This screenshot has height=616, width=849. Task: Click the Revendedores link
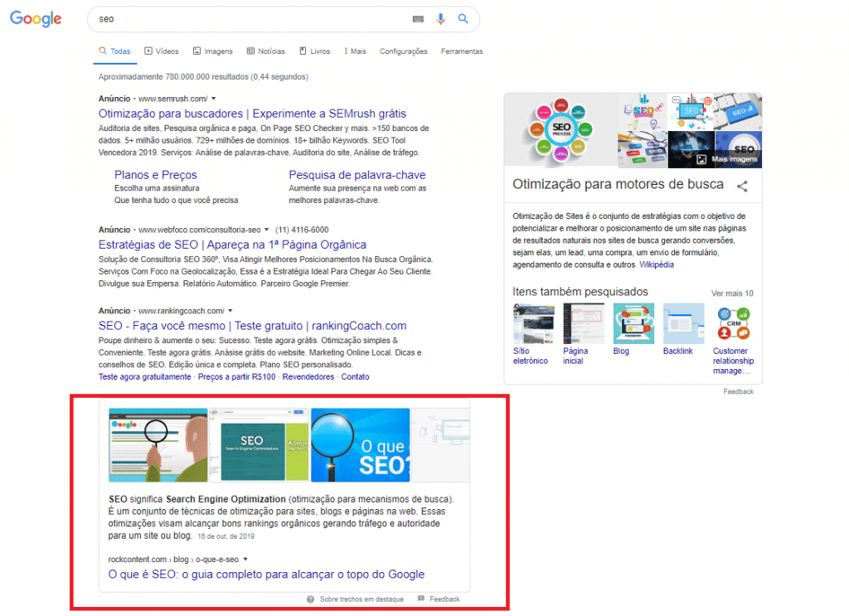pyautogui.click(x=308, y=376)
